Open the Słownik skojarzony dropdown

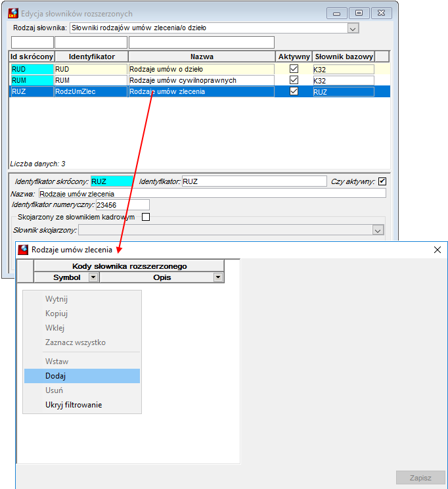(x=378, y=231)
